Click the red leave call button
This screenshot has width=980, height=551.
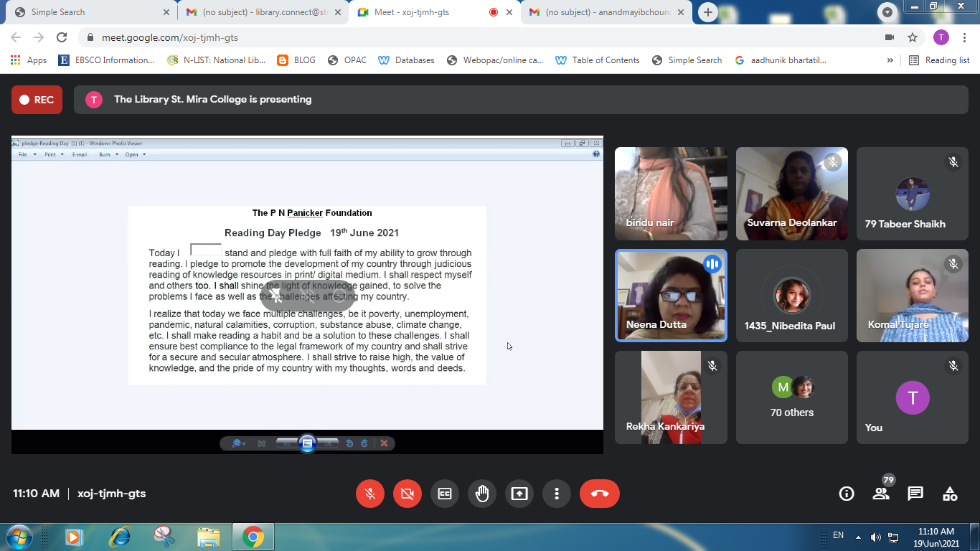click(599, 494)
